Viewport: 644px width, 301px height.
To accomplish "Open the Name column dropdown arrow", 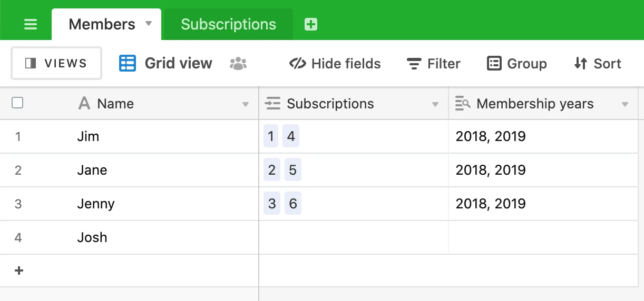I will pos(246,104).
